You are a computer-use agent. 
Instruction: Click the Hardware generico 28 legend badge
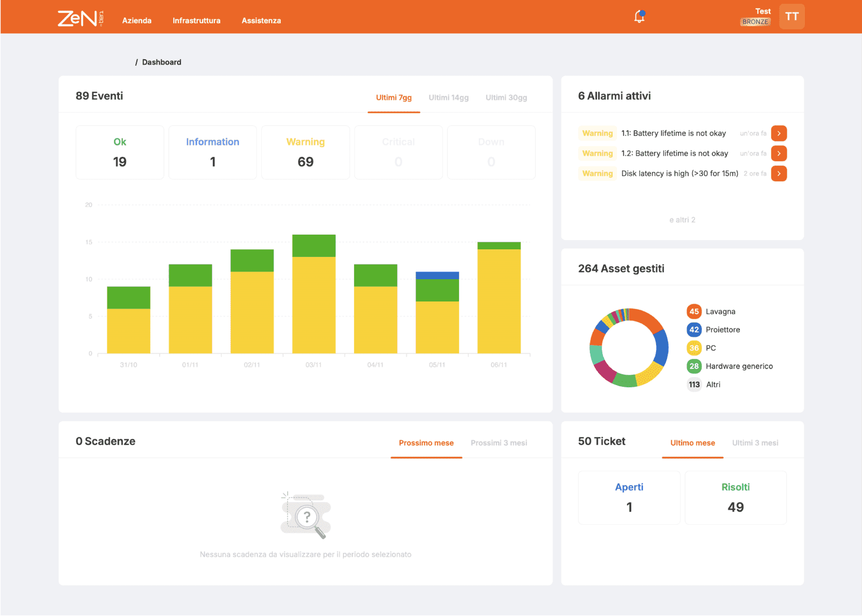[694, 366]
